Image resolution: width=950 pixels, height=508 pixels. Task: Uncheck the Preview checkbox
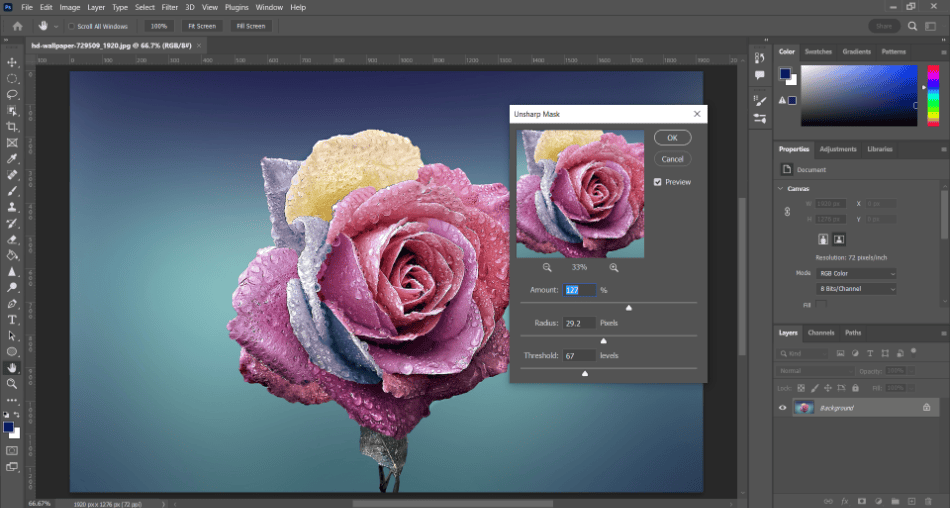point(657,182)
